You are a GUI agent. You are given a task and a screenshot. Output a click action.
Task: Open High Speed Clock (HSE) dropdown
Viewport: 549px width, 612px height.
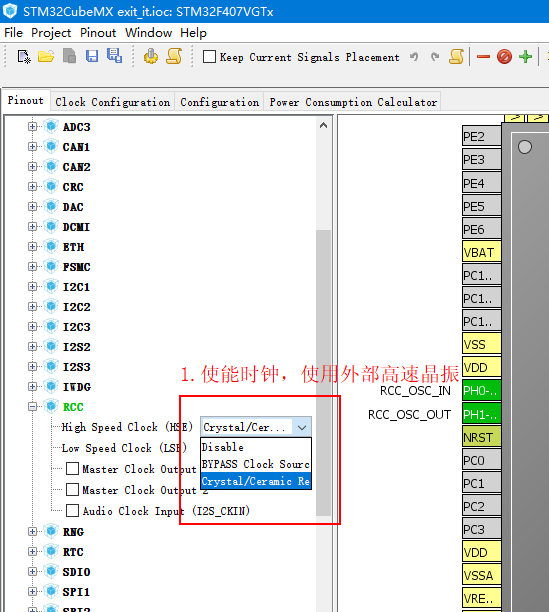point(256,427)
